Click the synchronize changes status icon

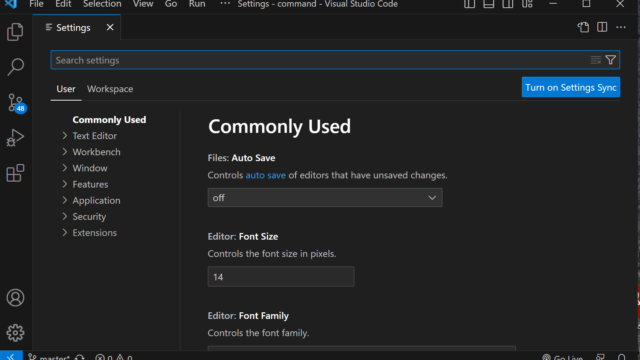tap(80, 357)
